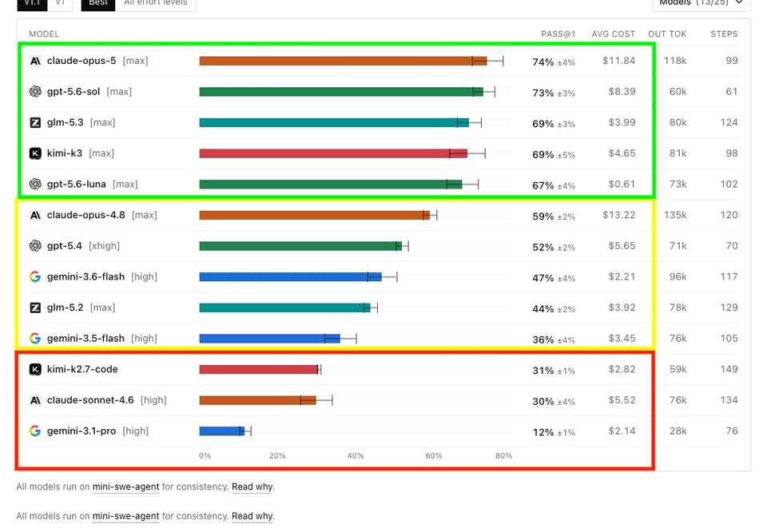Image resolution: width=767 pixels, height=532 pixels.
Task: Select the claude-opus-4.8 model name
Action: click(86, 215)
